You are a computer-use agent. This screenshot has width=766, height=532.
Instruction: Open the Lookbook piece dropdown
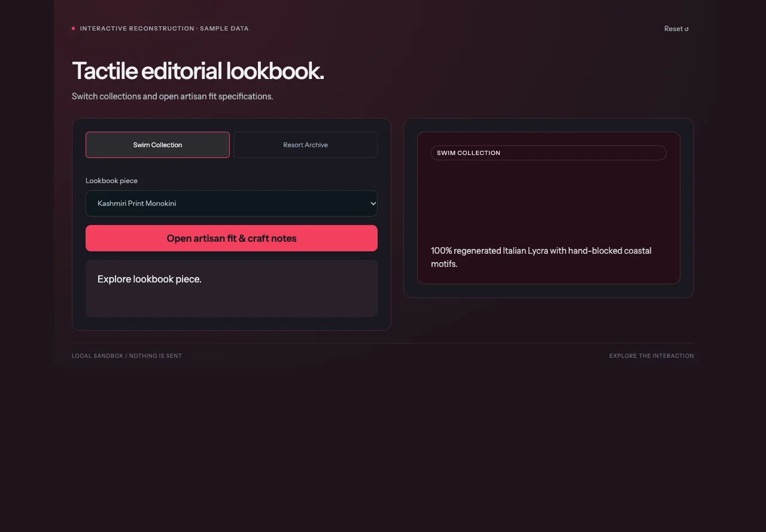click(x=232, y=203)
